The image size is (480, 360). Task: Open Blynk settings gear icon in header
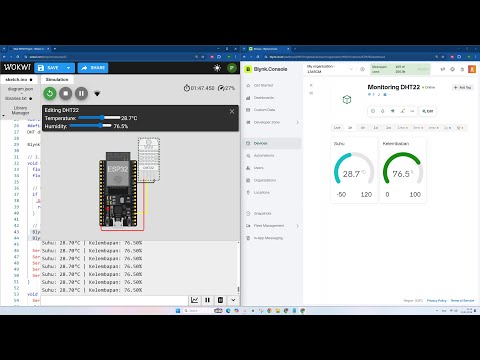coord(452,69)
